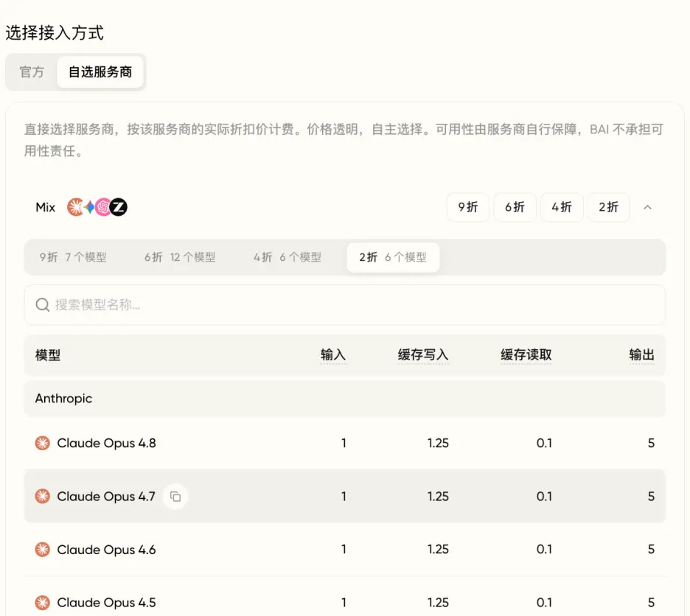
Task: Click the Anthropic group row
Action: pyautogui.click(x=344, y=399)
